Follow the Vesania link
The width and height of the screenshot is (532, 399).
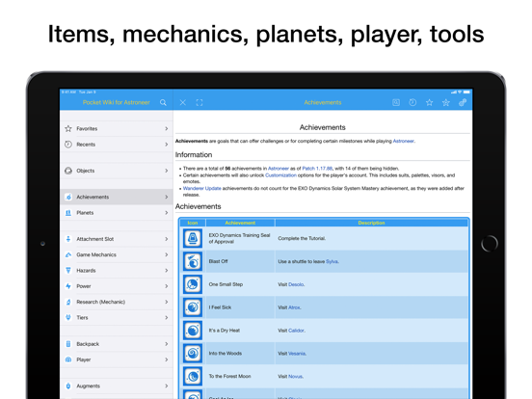(x=297, y=354)
